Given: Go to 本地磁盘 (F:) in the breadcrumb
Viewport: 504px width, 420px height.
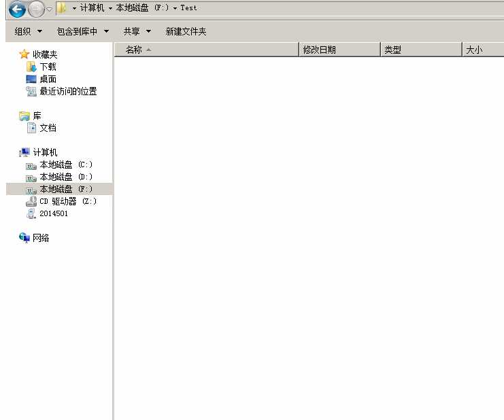Looking at the screenshot, I should point(142,7).
